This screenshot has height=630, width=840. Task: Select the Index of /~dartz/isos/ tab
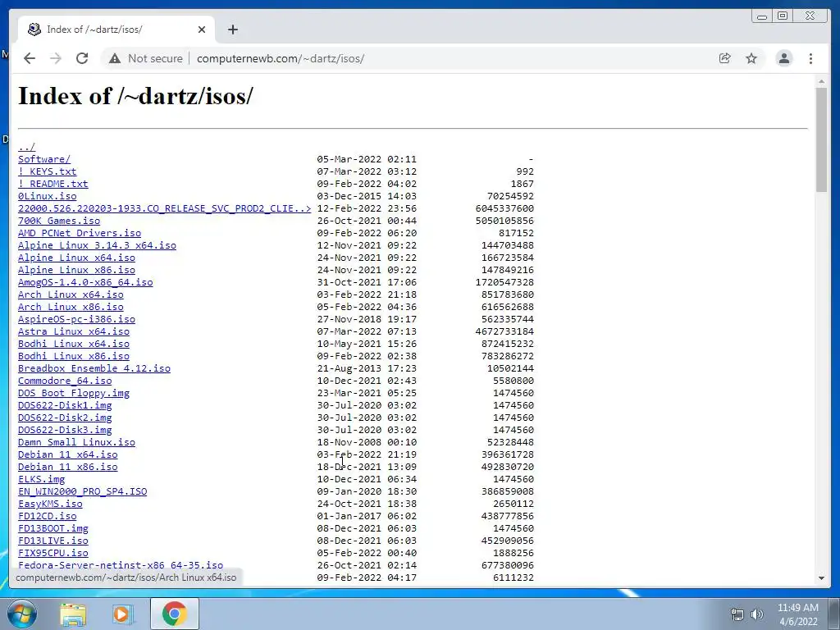click(116, 30)
